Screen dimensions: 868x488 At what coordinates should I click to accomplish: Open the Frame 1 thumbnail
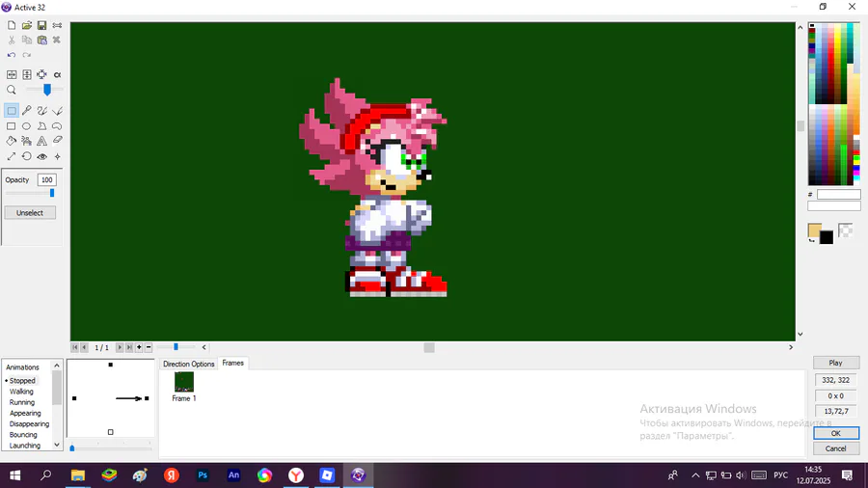[184, 382]
